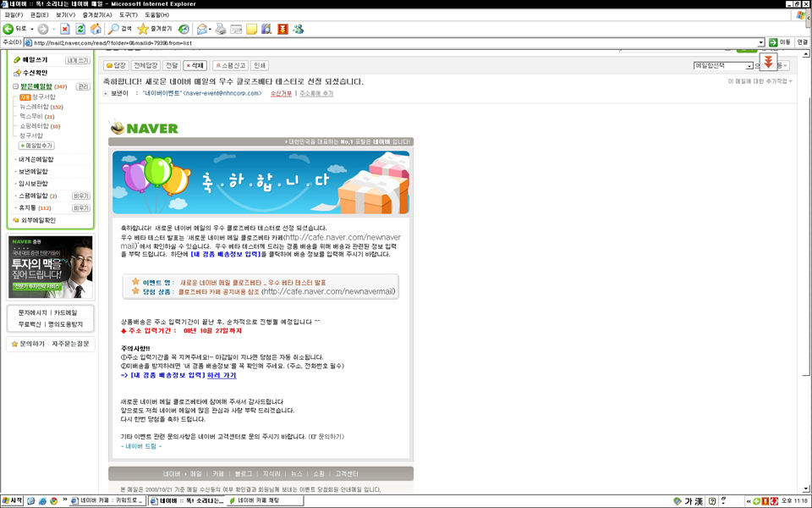Print the page using the IE printer icon
The width and height of the screenshot is (812, 508).
tap(221, 29)
